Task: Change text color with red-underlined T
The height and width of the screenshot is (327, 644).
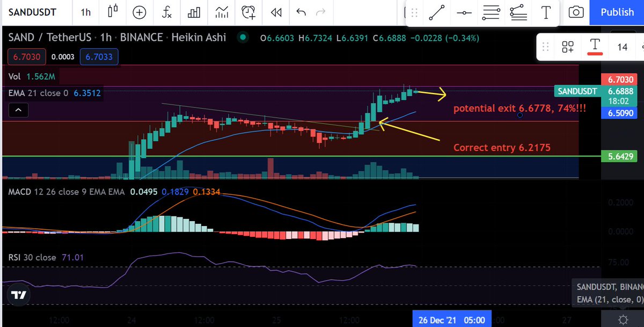Action: tap(595, 47)
